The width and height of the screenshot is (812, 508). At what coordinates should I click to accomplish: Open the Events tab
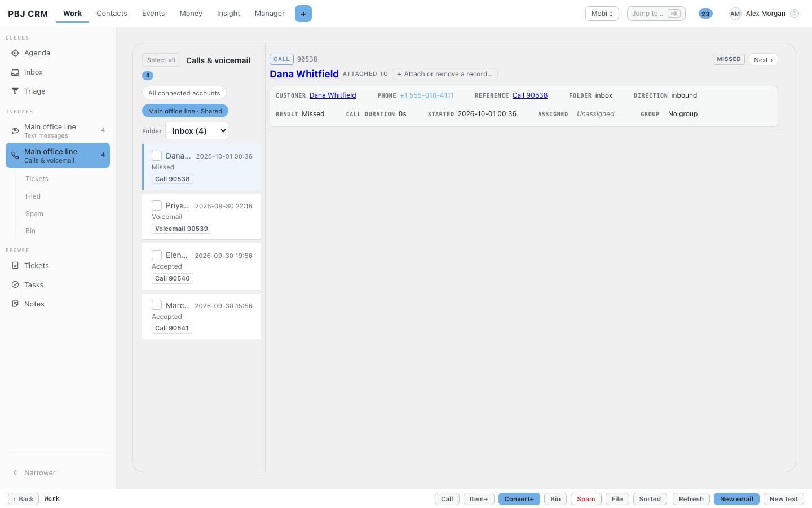tap(153, 14)
